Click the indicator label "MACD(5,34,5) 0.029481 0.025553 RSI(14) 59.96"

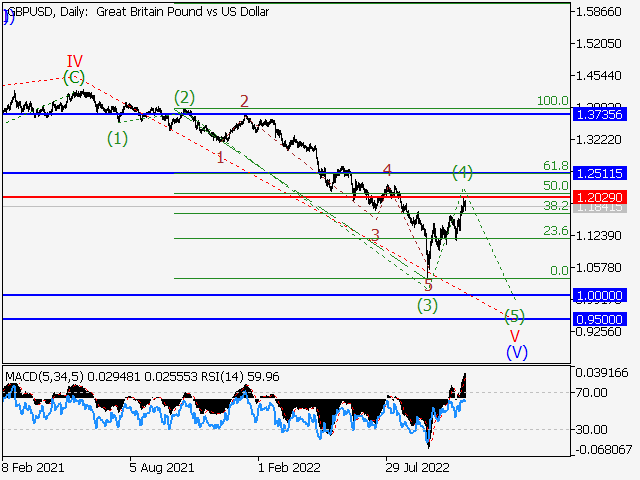point(142,376)
